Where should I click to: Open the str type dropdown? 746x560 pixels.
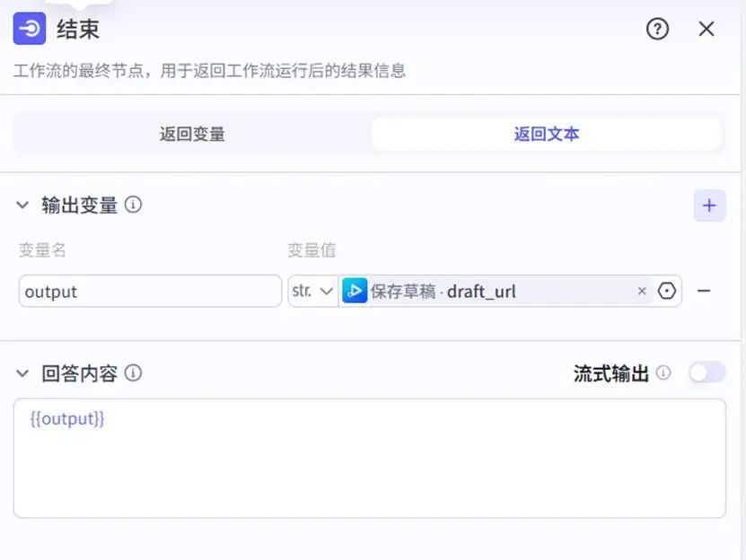pyautogui.click(x=312, y=291)
